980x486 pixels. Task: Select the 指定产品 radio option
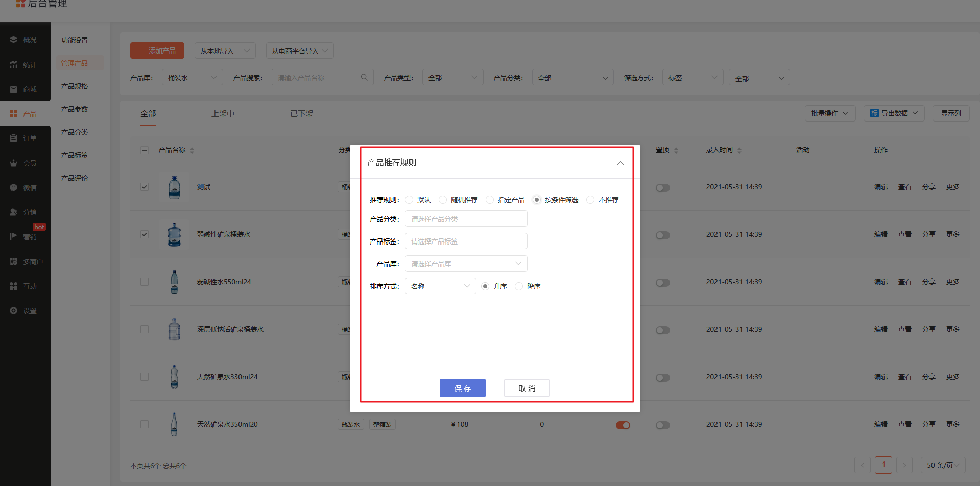[490, 200]
